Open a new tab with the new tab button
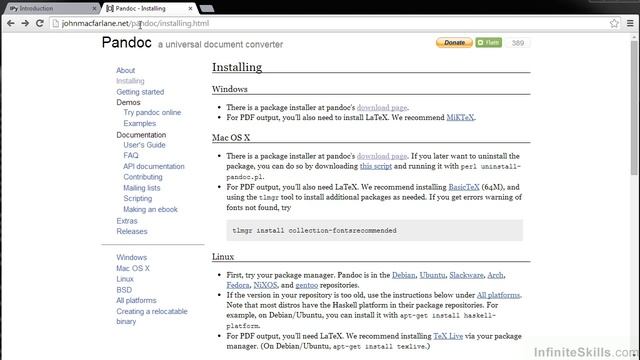 click(x=207, y=9)
